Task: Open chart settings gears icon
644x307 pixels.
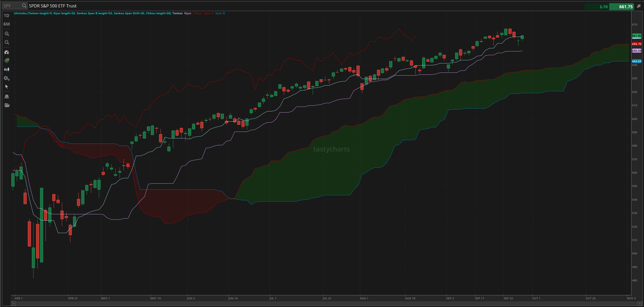Action: coord(7,78)
